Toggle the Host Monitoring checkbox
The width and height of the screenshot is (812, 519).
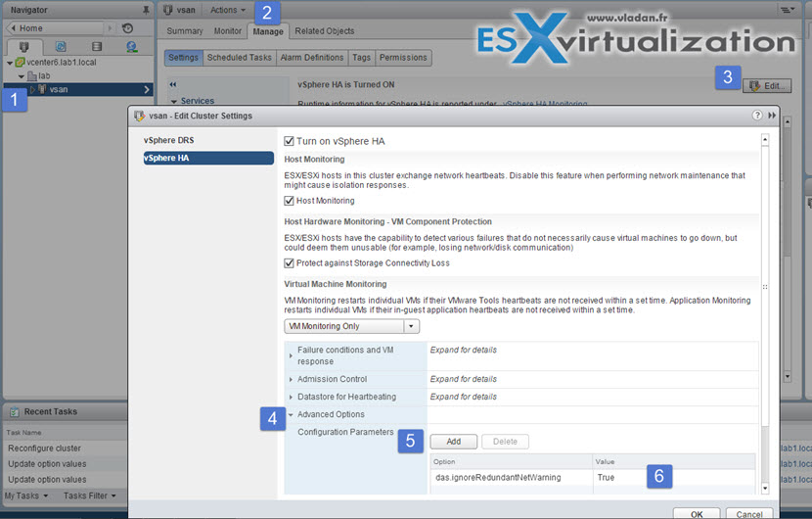tap(289, 201)
